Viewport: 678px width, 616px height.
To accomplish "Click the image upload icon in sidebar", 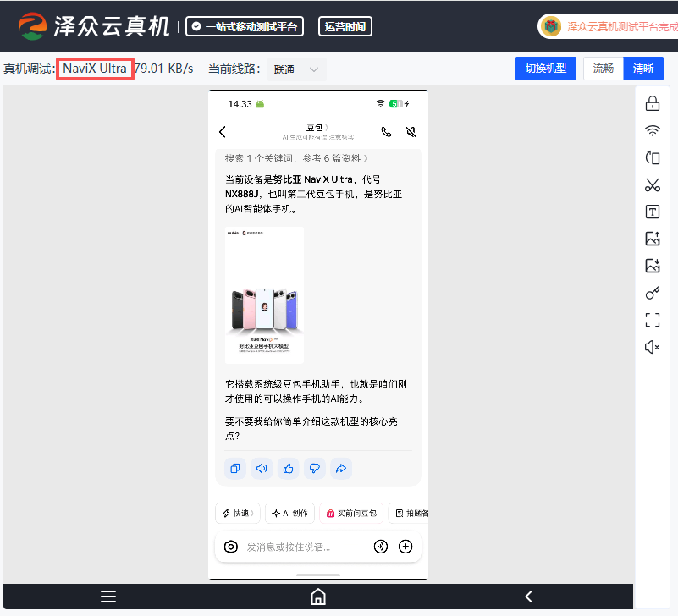I will point(652,239).
